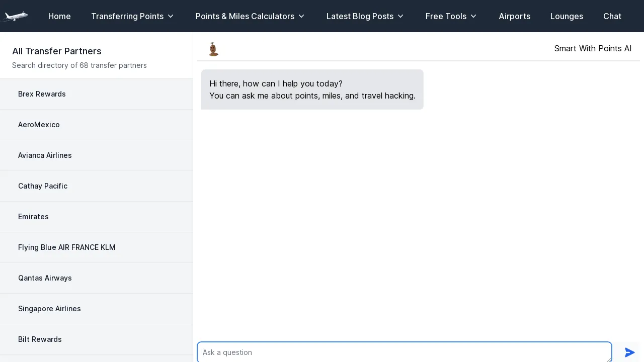Open the Points & Miles Calculators menu label

pos(245,16)
